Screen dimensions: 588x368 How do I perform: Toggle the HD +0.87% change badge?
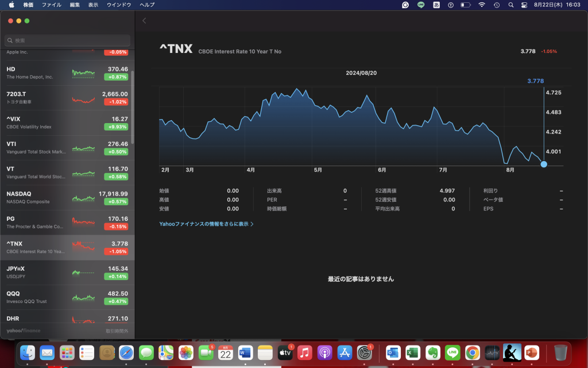pyautogui.click(x=116, y=76)
